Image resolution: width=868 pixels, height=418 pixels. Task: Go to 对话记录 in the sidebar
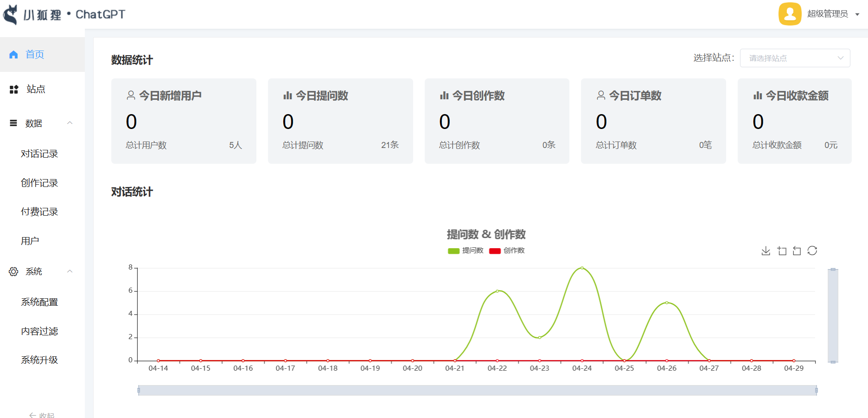39,154
